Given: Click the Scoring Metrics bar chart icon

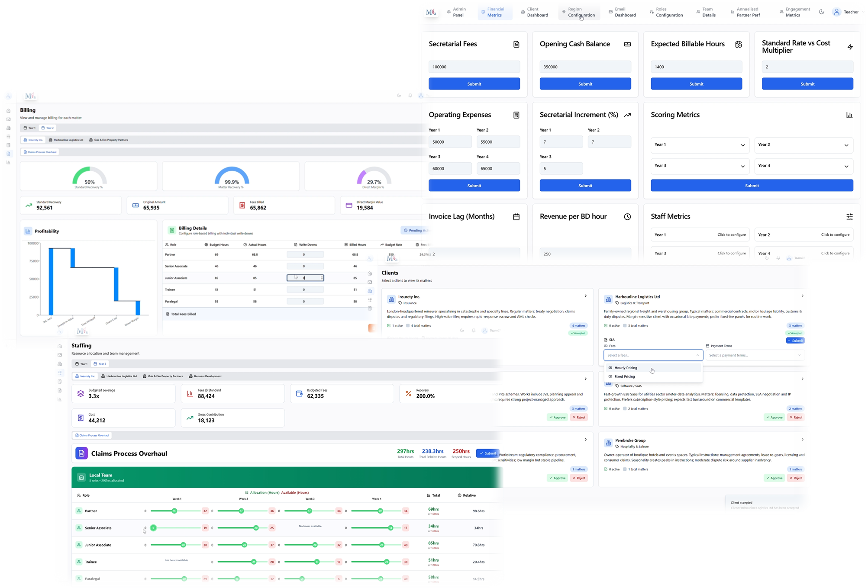Looking at the screenshot, I should (849, 115).
